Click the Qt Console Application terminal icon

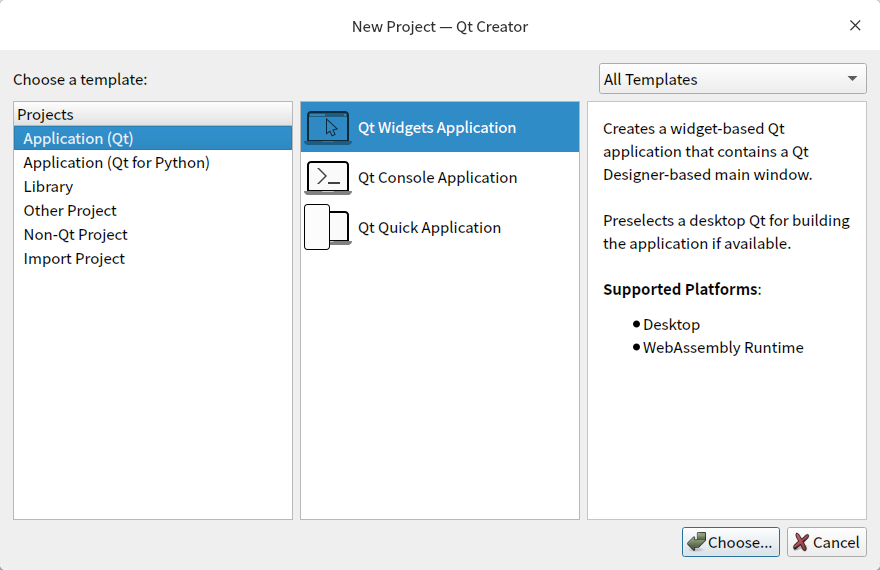pyautogui.click(x=327, y=177)
